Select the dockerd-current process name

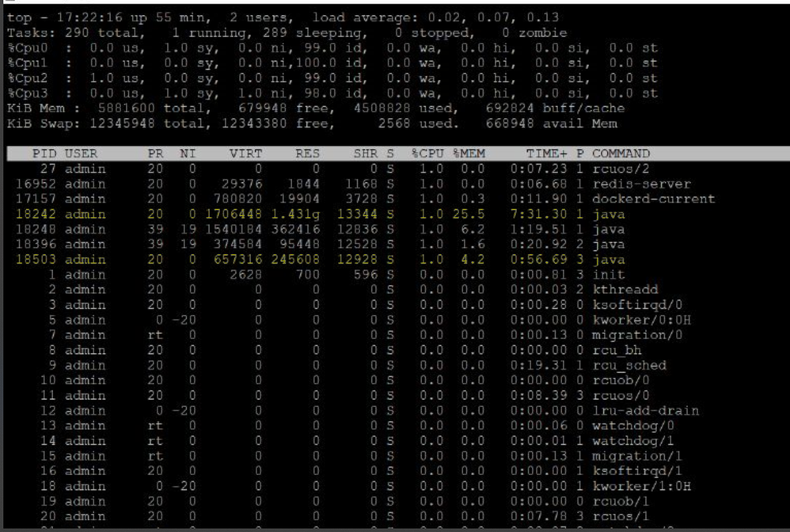click(x=653, y=199)
